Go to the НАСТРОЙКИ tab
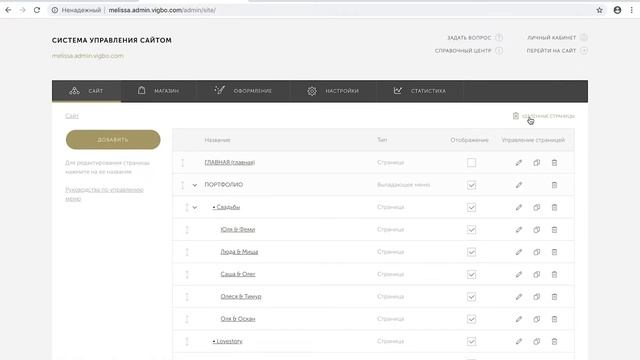This screenshot has height=360, width=640. pyautogui.click(x=333, y=91)
